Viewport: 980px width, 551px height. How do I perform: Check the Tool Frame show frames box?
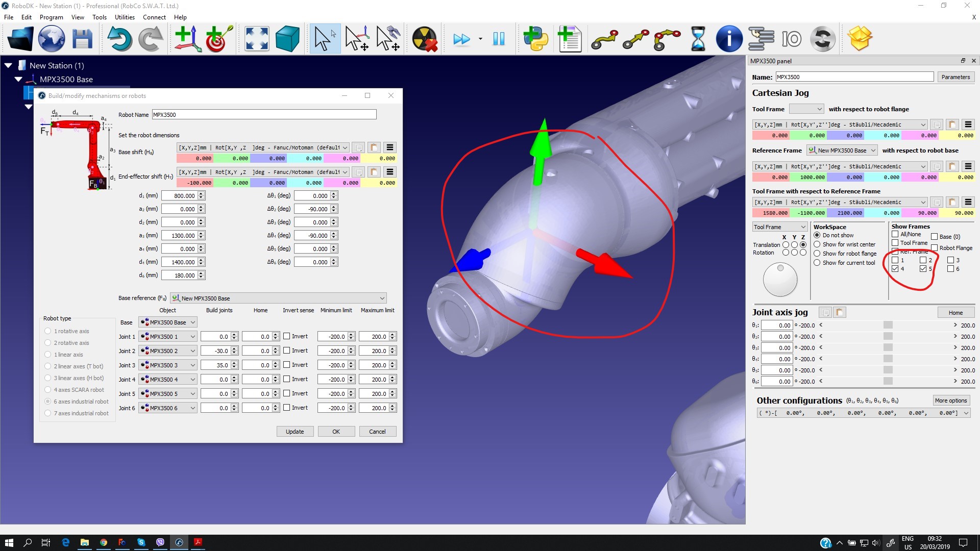(x=895, y=243)
